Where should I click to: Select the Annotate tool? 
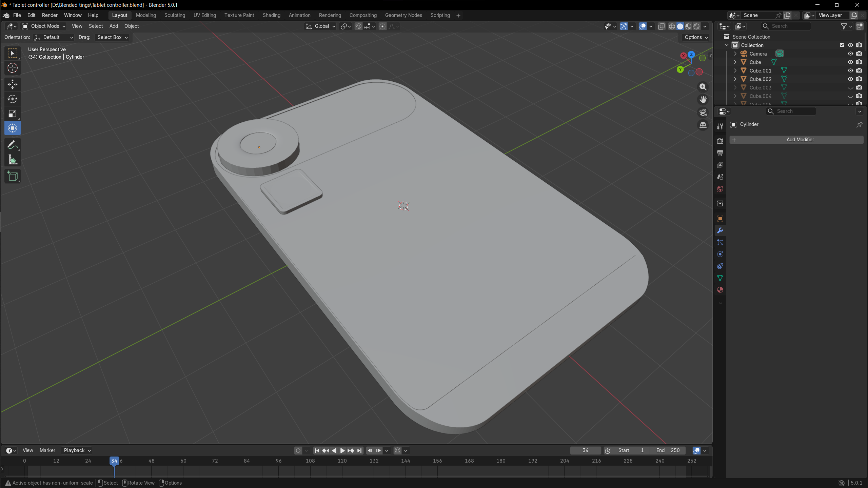pos(13,145)
